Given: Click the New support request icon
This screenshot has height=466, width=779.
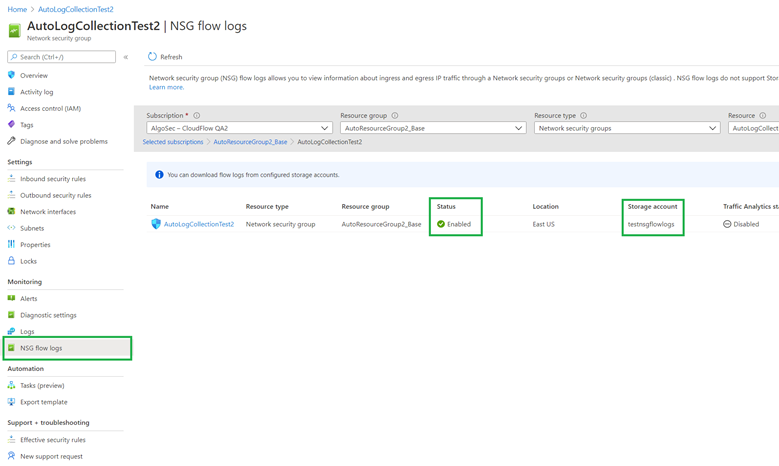Looking at the screenshot, I should click(x=11, y=456).
